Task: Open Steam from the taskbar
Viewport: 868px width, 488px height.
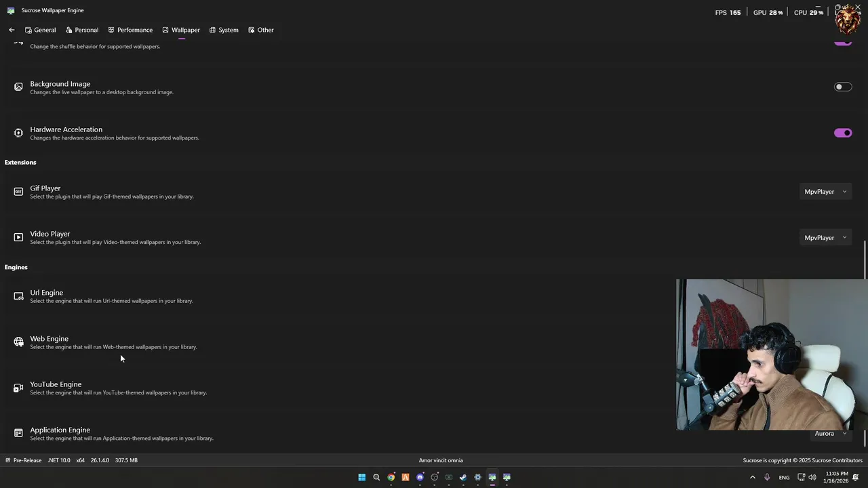Action: pos(463,477)
